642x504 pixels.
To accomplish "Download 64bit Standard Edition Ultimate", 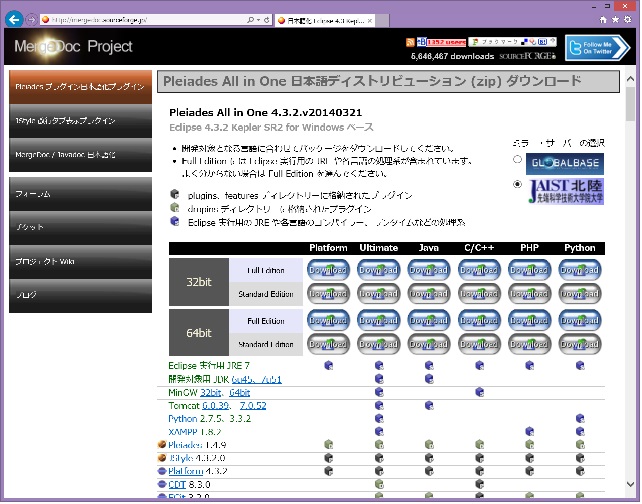I will point(379,345).
